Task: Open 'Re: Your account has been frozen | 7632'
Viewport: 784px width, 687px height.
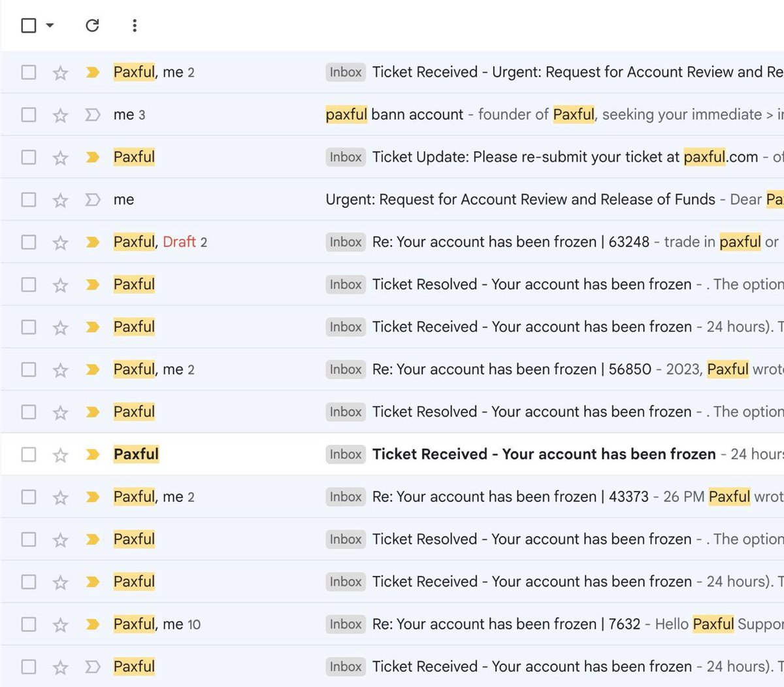Action: tap(506, 624)
